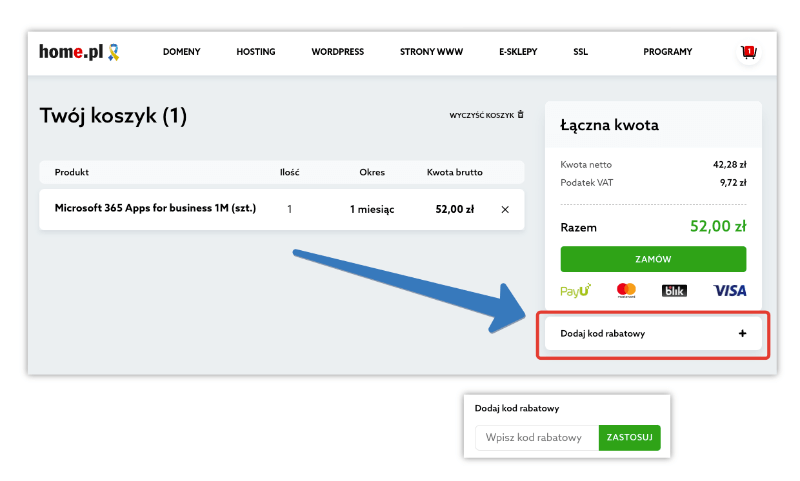The height and width of the screenshot is (481, 800).
Task: Focus the Wpisz kod rabatowy field
Action: [537, 438]
